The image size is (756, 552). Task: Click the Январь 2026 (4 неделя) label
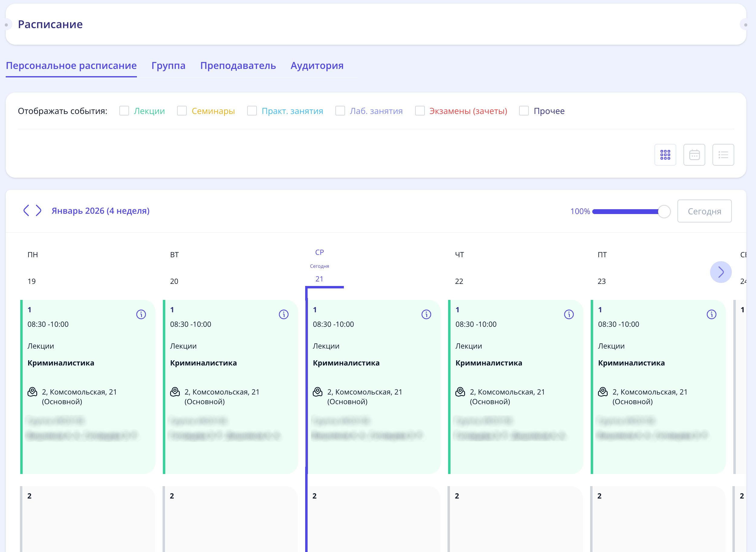click(x=101, y=211)
